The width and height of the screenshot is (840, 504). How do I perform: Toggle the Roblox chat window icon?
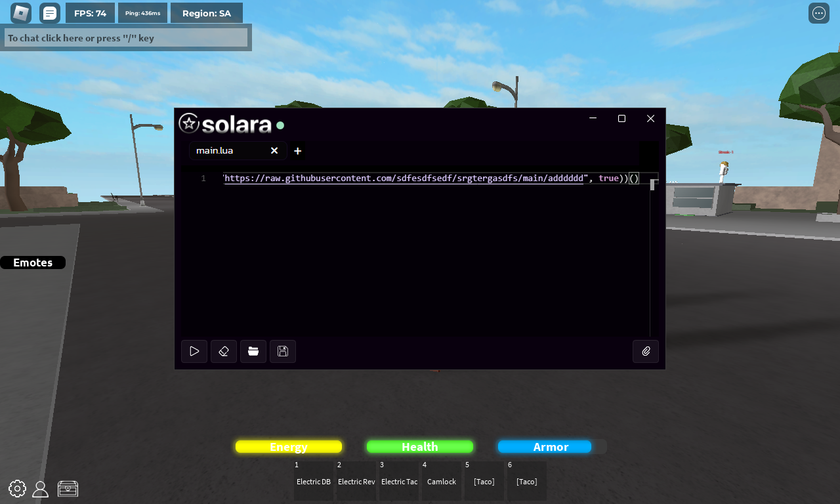tap(50, 13)
